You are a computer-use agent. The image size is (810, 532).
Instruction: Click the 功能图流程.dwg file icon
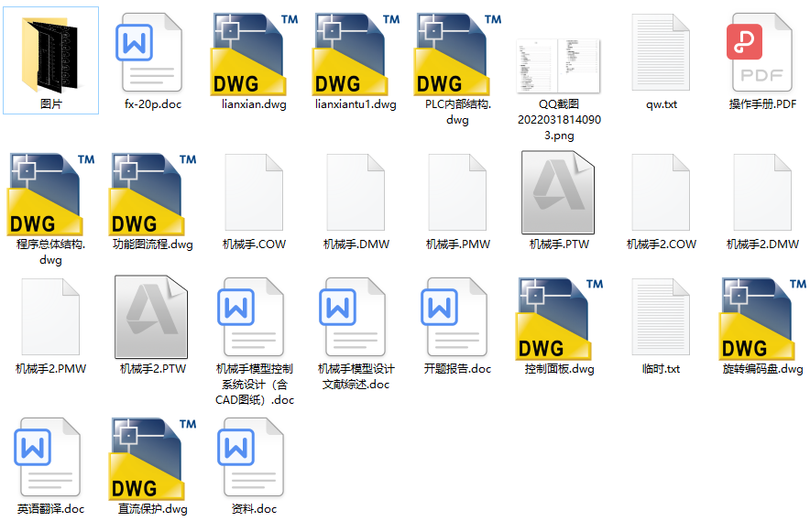pos(152,194)
